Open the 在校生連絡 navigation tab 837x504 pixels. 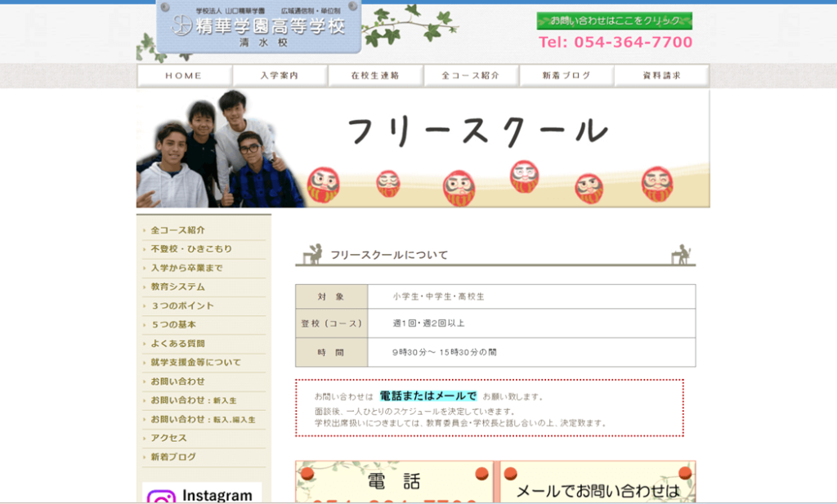375,76
